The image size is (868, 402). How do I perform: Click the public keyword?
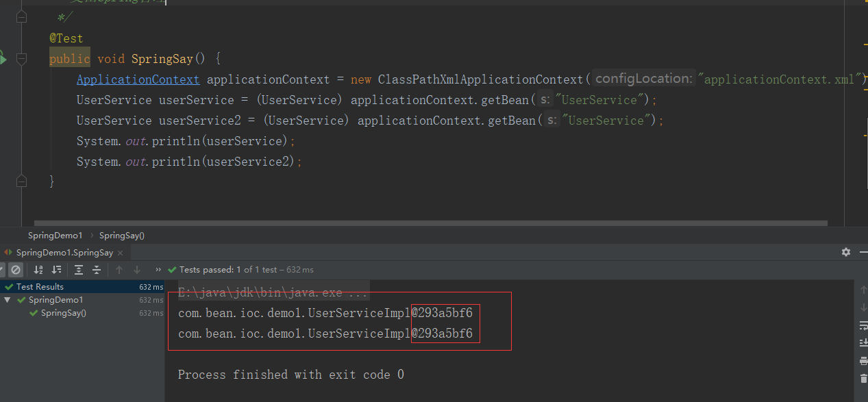(69, 59)
